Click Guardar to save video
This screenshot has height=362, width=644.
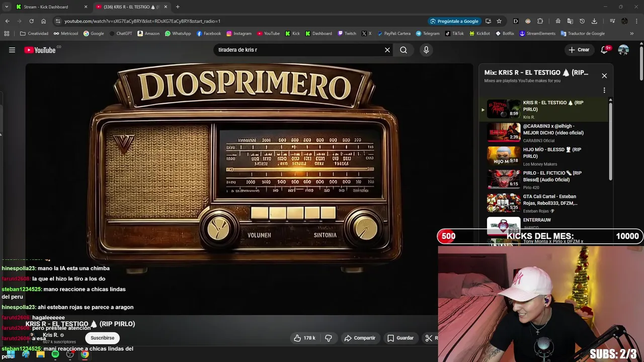coord(400,338)
